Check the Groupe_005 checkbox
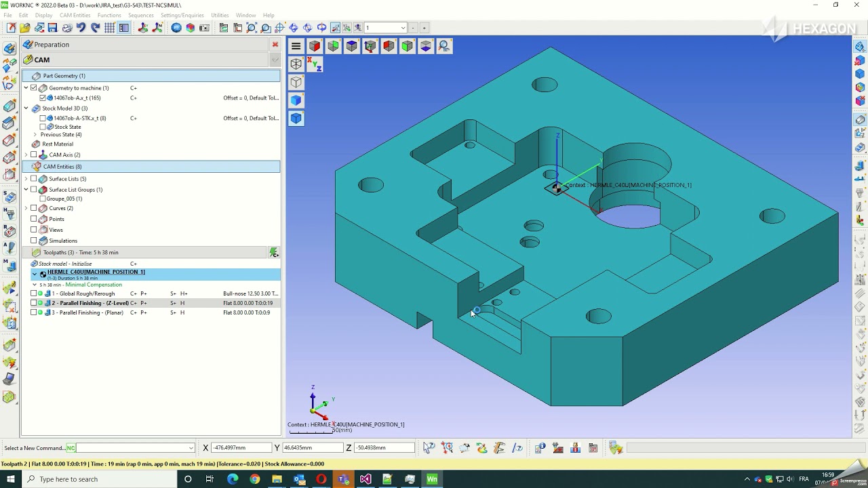The height and width of the screenshot is (488, 868). (x=43, y=199)
